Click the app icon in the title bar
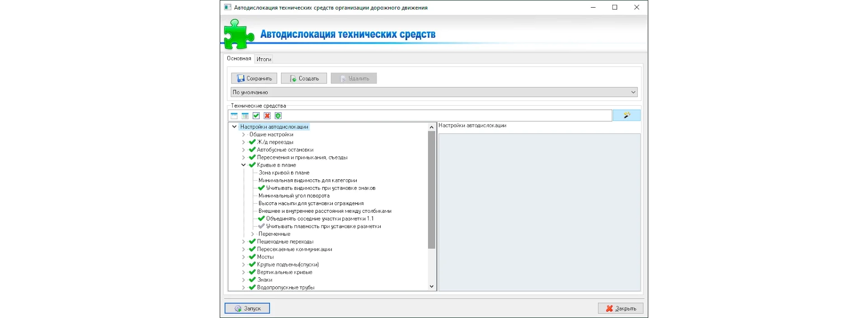The image size is (868, 318). 228,7
